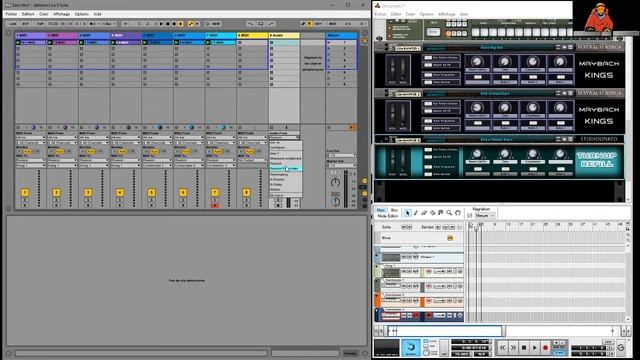This screenshot has width=640, height=360.
Task: Click the TAP tempo button
Action: click(40, 24)
